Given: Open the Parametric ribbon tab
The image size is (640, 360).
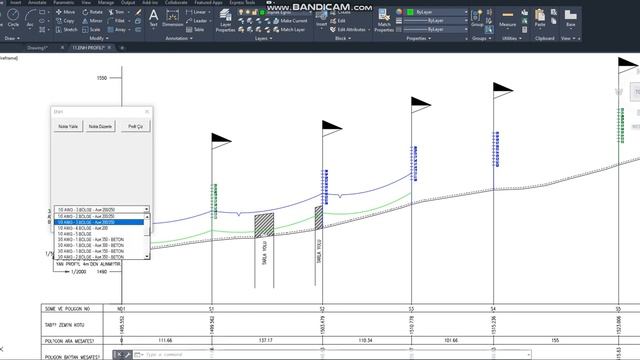Looking at the screenshot, I should [x=63, y=2].
